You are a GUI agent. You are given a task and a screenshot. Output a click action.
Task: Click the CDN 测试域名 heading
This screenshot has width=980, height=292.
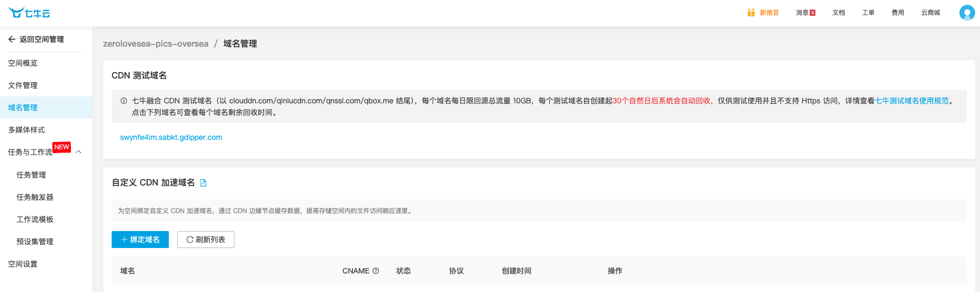click(x=139, y=75)
